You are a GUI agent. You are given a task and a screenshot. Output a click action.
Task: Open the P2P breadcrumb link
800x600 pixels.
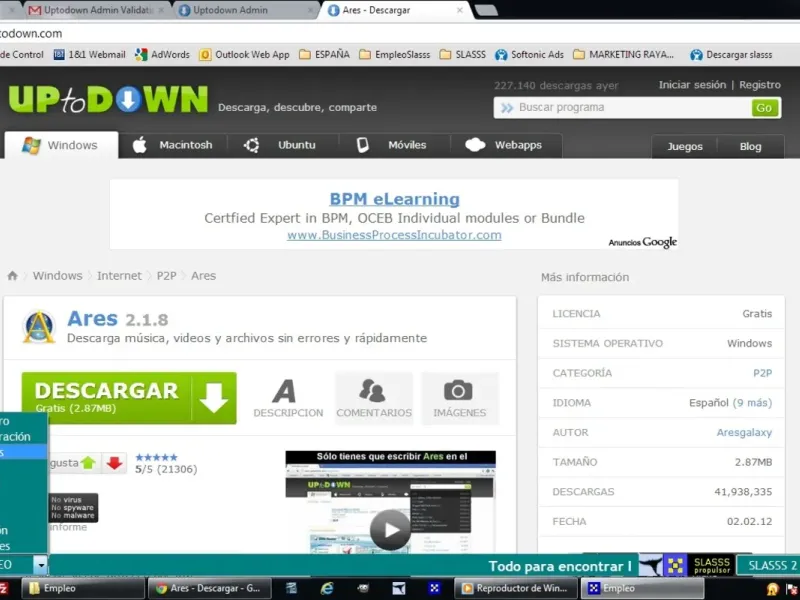click(x=166, y=276)
